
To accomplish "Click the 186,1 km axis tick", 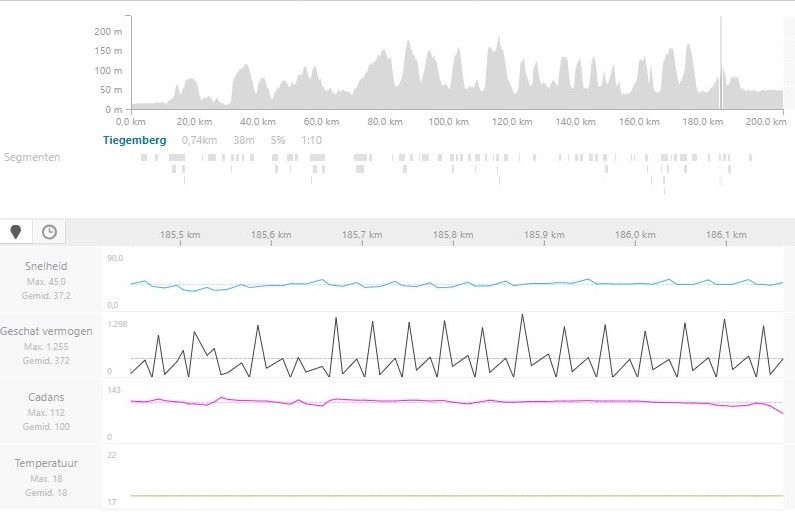I will tap(726, 235).
